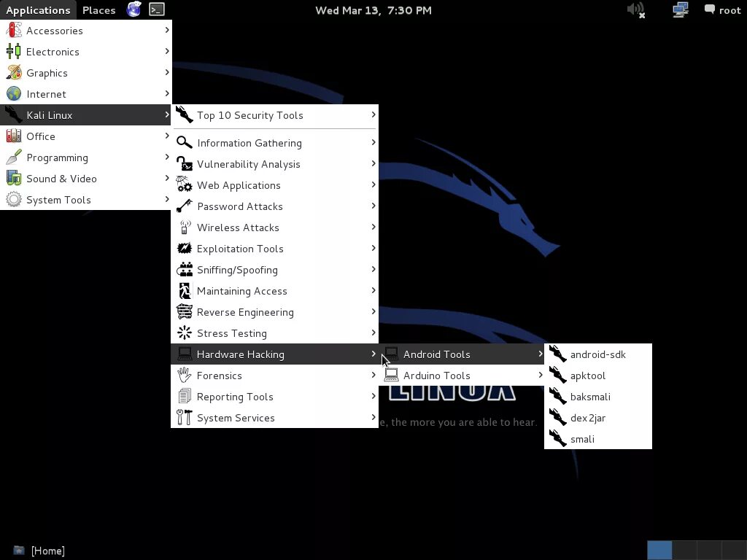The image size is (747, 560).
Task: Click the Programming menu label
Action: 57,157
